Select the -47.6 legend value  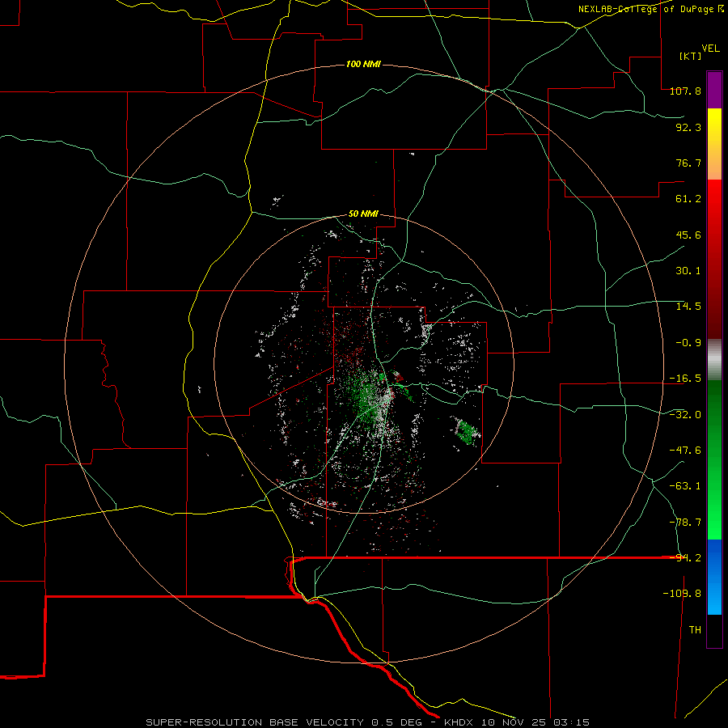click(x=685, y=451)
